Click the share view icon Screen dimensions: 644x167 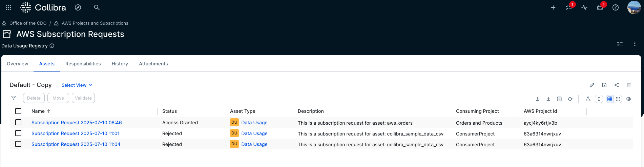(617, 85)
